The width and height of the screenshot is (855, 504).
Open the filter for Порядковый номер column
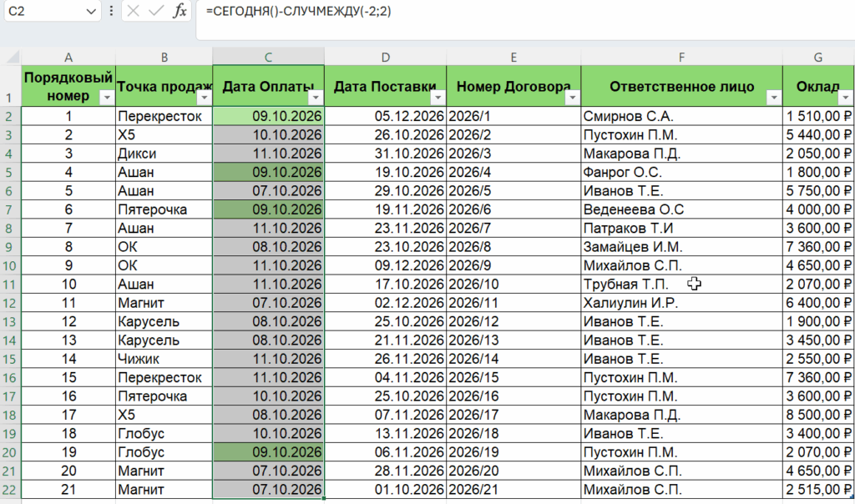click(107, 98)
